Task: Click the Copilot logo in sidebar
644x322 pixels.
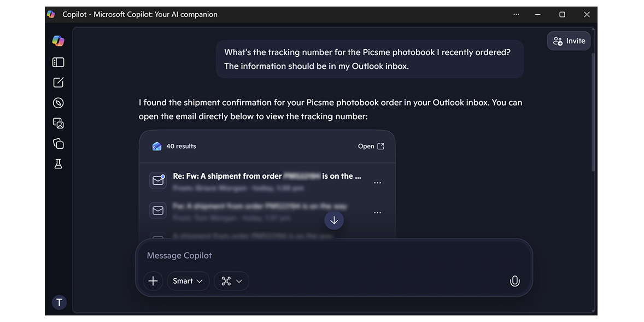Action: coord(58,41)
